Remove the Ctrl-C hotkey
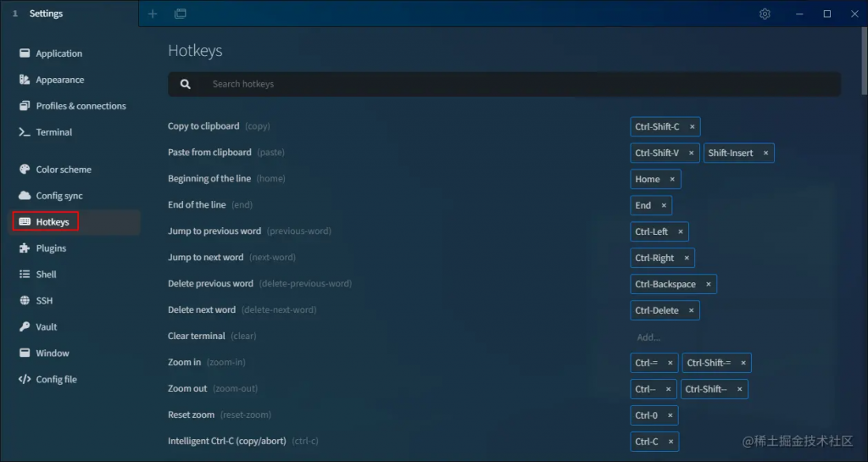 click(670, 442)
